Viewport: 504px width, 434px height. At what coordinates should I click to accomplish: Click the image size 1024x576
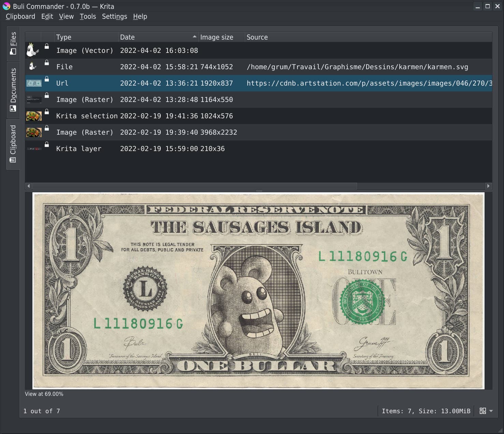[217, 116]
